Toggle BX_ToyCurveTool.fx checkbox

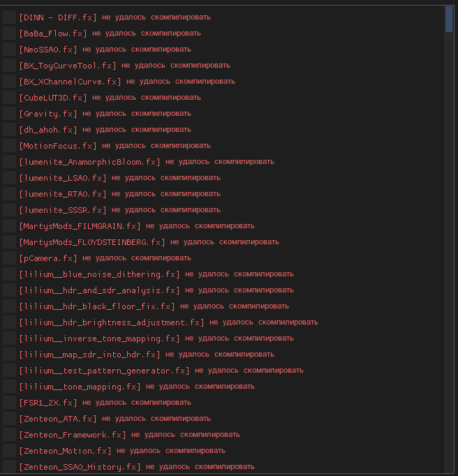tap(9, 66)
